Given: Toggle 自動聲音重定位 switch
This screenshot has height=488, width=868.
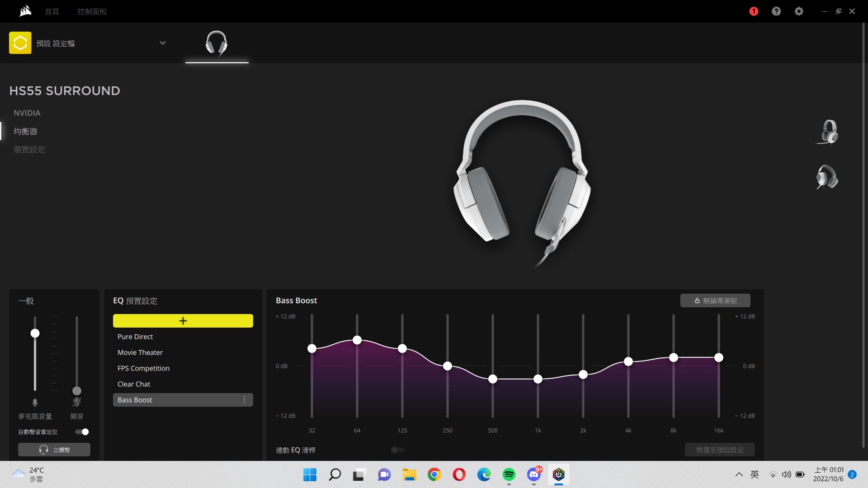Looking at the screenshot, I should [82, 432].
